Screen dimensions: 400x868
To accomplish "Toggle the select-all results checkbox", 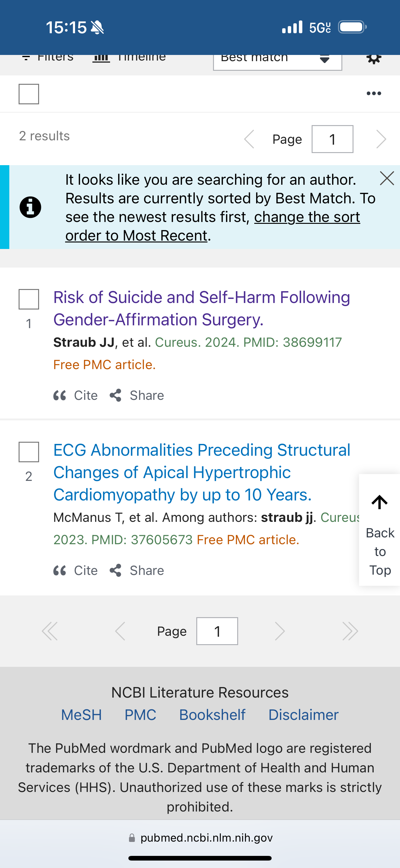I will (29, 94).
